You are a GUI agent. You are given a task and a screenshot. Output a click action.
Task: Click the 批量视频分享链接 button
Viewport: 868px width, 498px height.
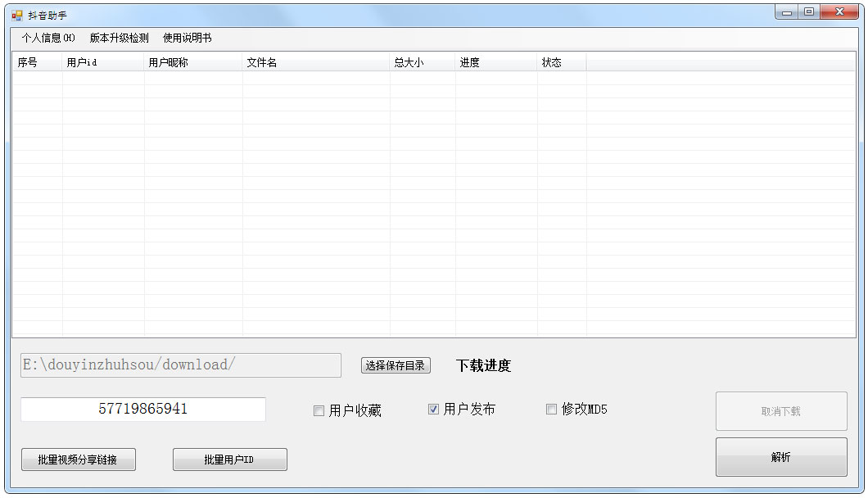[x=78, y=460]
